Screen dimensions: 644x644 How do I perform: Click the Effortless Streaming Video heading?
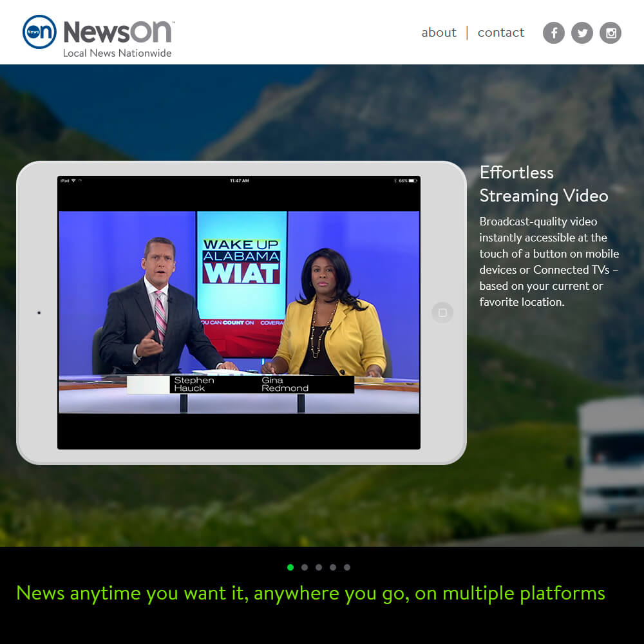(x=544, y=184)
